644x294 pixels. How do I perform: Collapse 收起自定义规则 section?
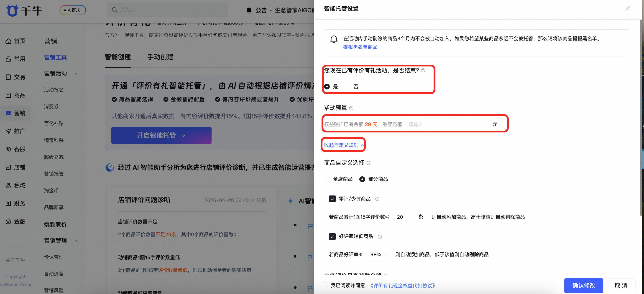coord(344,145)
